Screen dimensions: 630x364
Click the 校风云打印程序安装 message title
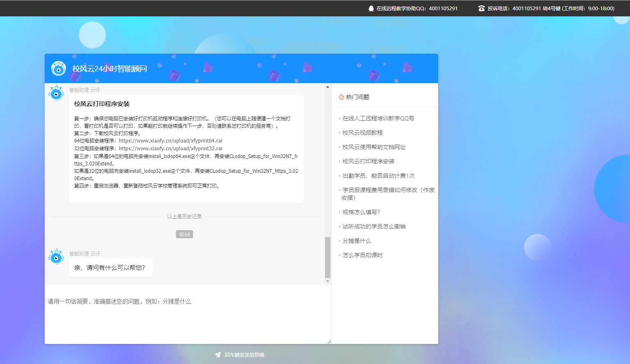point(102,104)
